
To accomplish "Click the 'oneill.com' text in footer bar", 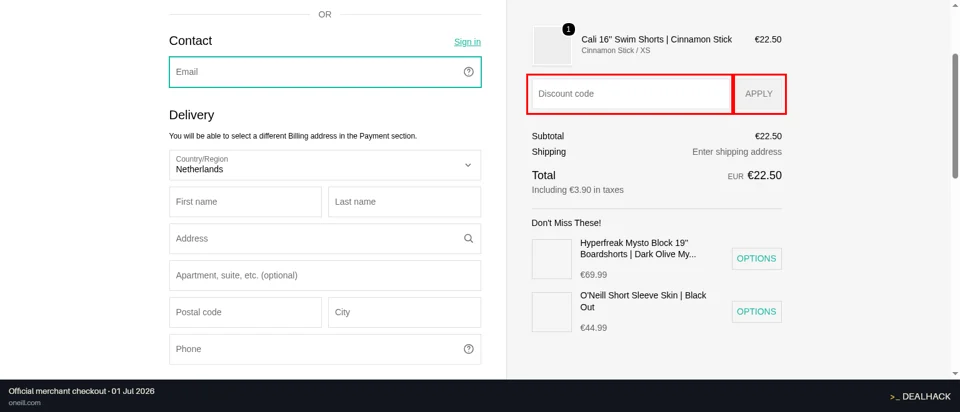I will pyautogui.click(x=24, y=403).
